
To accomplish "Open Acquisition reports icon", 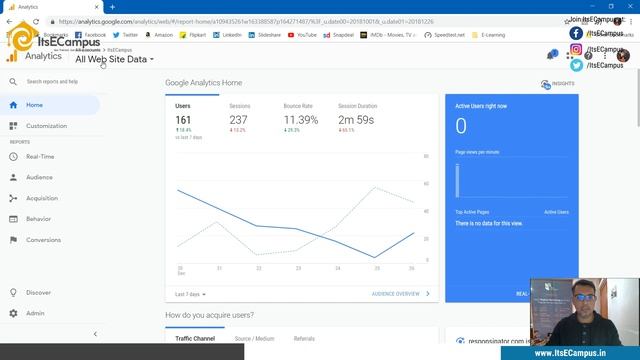I will (13, 198).
